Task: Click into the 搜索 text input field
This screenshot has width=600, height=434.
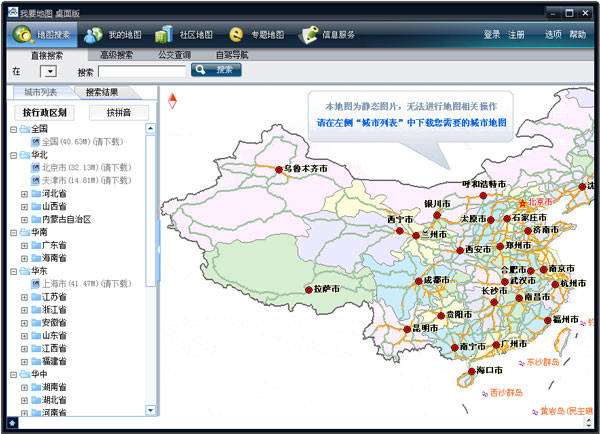Action: coord(141,72)
